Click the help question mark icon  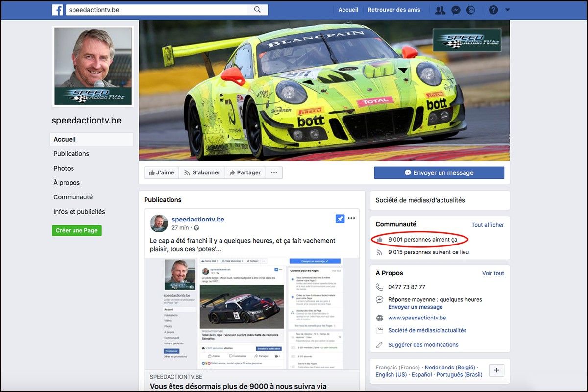point(493,10)
